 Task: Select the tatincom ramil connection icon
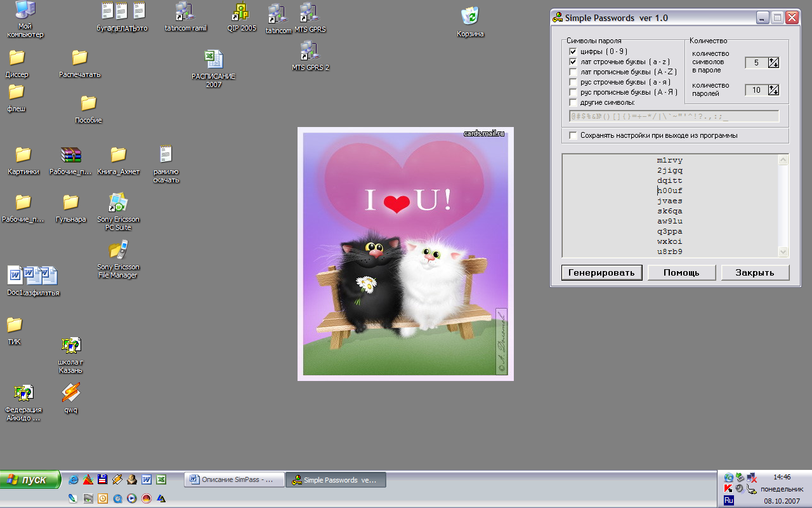tap(185, 18)
